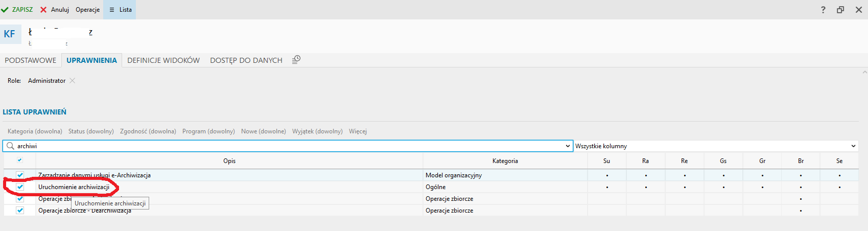868x231 pixels.
Task: Restore the window using title bar icon
Action: coord(840,10)
